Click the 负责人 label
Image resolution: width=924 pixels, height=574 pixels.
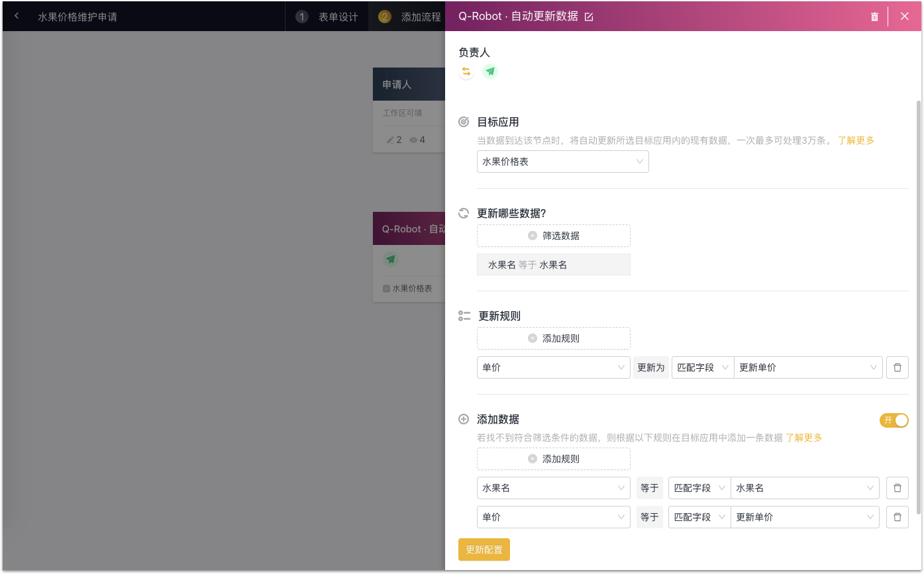(474, 52)
